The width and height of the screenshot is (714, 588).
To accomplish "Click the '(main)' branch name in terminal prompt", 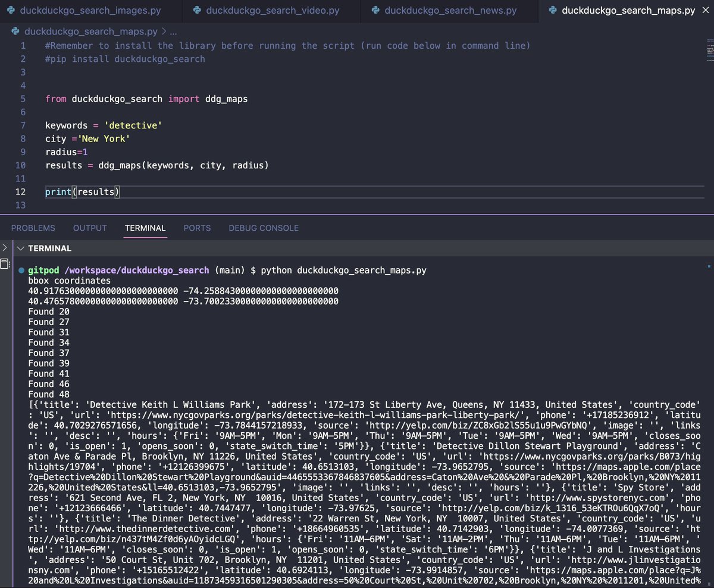I will [230, 270].
